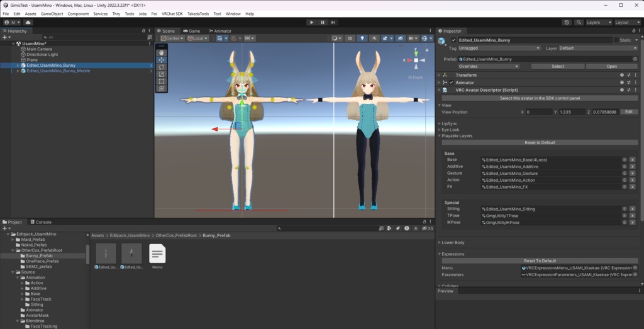Click the Pause button
Viewport: 644px width, 329px height.
tap(323, 22)
